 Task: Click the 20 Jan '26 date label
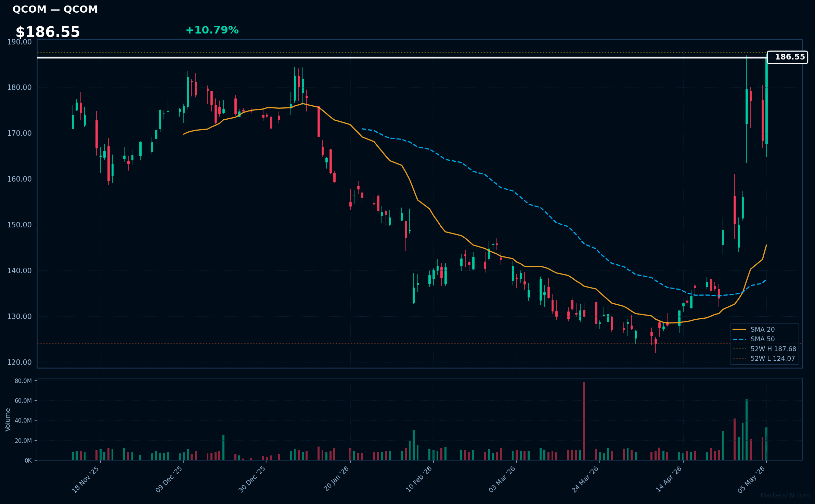coord(336,479)
